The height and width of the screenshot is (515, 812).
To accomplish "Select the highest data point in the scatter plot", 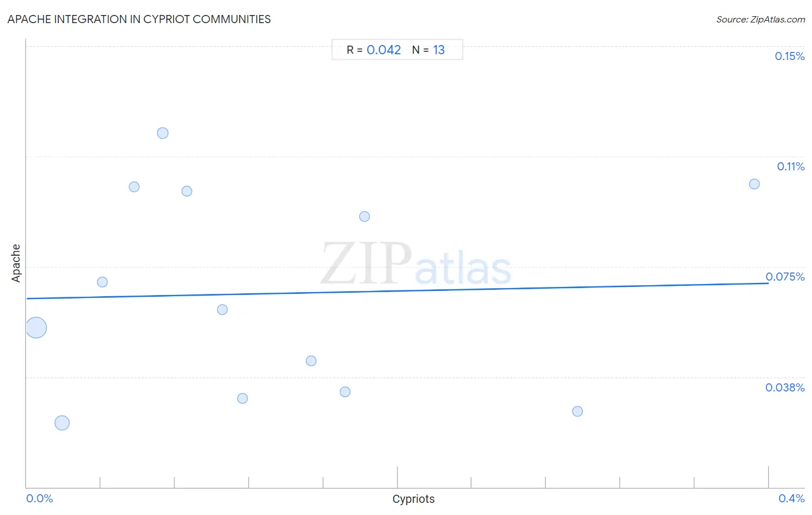I will tap(163, 133).
